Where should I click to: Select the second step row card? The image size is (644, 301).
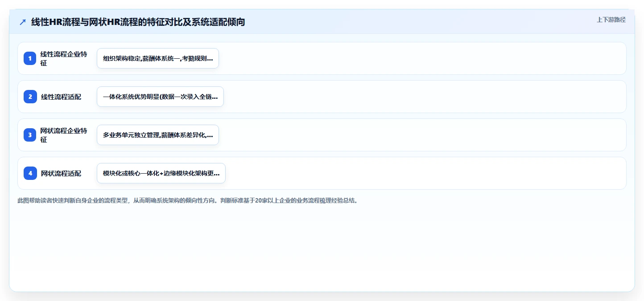point(322,97)
